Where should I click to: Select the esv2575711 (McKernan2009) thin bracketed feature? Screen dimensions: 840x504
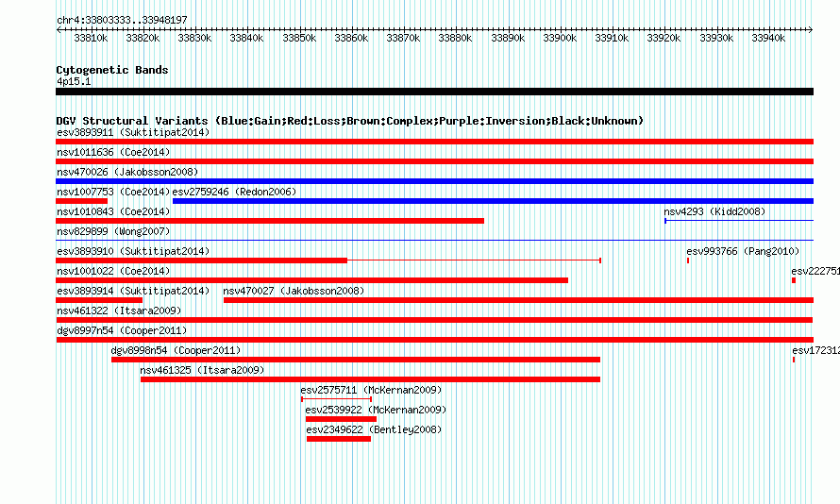click(336, 399)
